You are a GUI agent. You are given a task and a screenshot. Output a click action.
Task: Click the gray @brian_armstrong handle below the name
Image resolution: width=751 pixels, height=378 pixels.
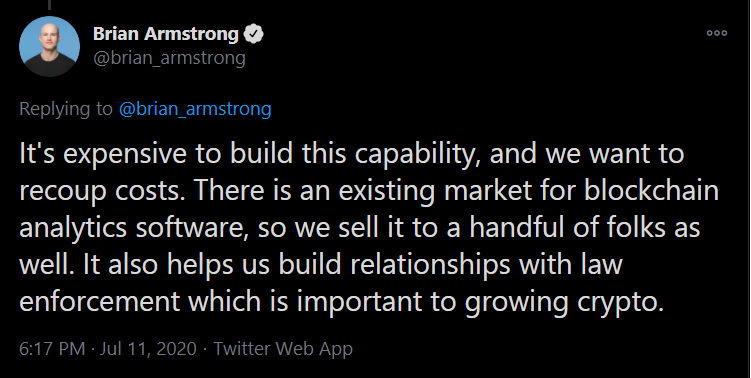(x=169, y=58)
